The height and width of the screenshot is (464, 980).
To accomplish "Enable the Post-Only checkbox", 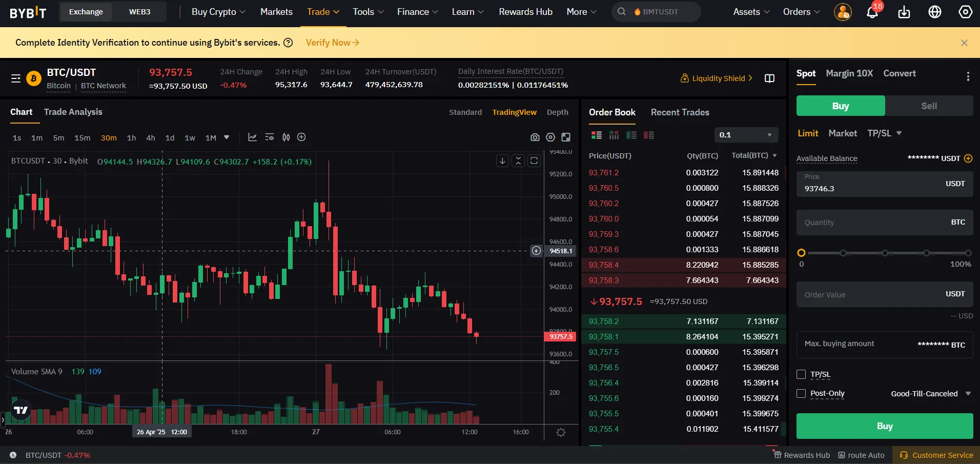I will (801, 394).
